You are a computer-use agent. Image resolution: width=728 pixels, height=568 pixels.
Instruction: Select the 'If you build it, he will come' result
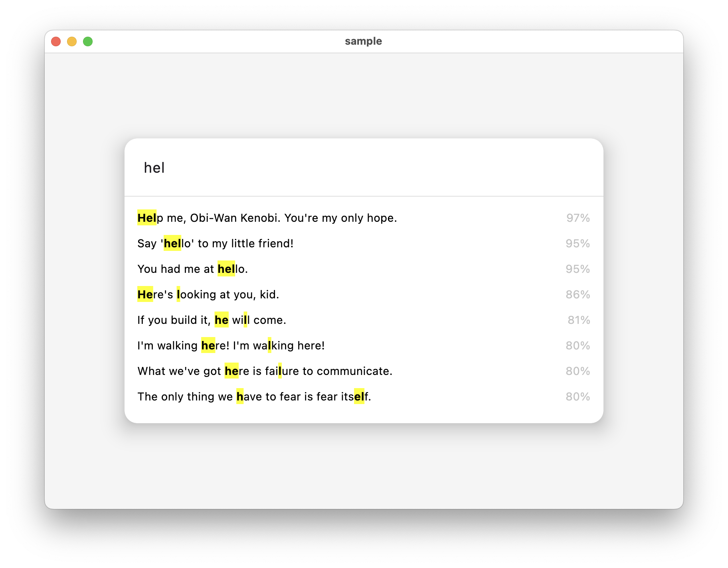pos(212,320)
